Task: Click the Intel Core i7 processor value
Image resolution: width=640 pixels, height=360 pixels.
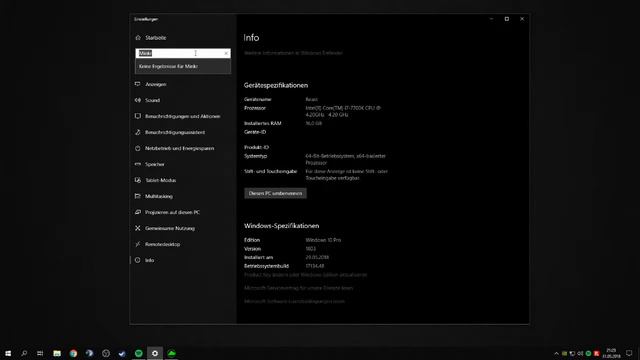Action: pyautogui.click(x=343, y=111)
